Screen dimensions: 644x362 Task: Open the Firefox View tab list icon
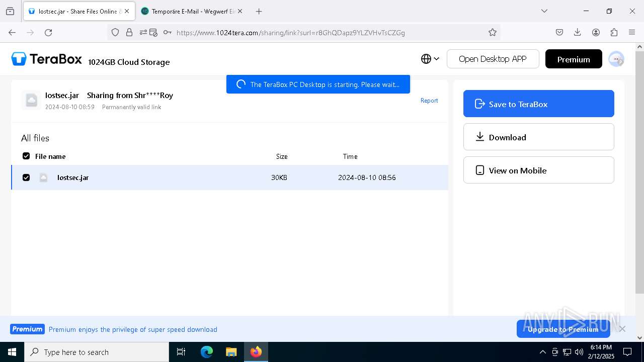click(x=10, y=11)
